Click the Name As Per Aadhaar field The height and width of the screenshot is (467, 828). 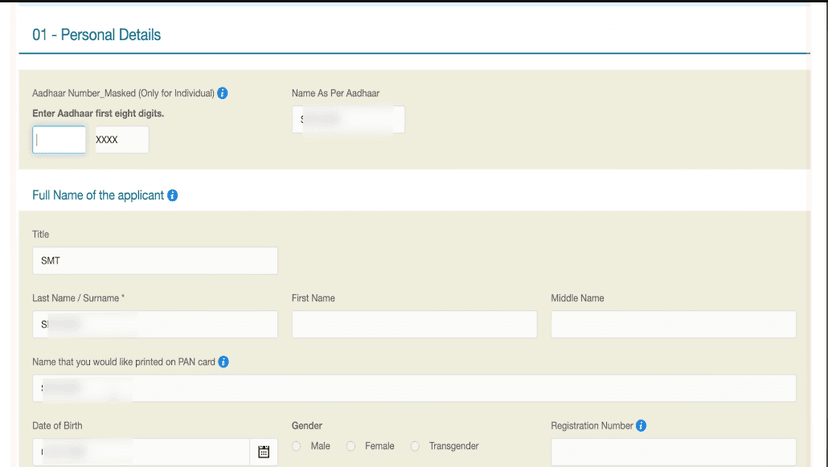[x=348, y=120]
